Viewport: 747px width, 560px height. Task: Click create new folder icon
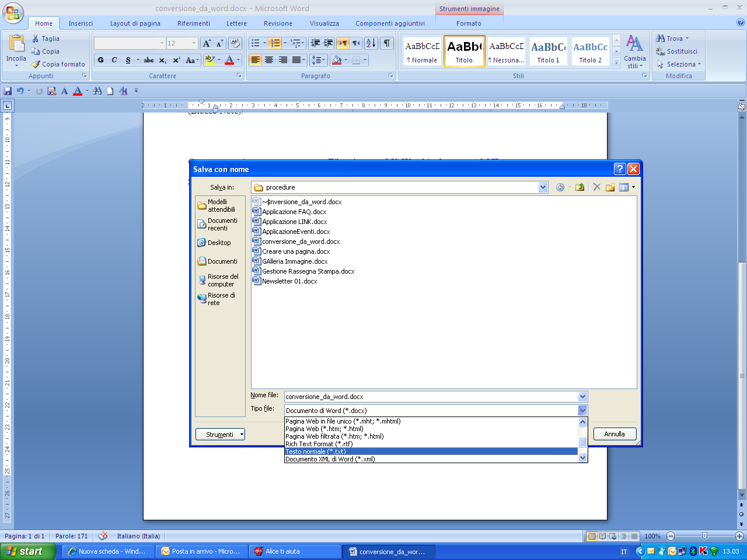click(x=610, y=187)
